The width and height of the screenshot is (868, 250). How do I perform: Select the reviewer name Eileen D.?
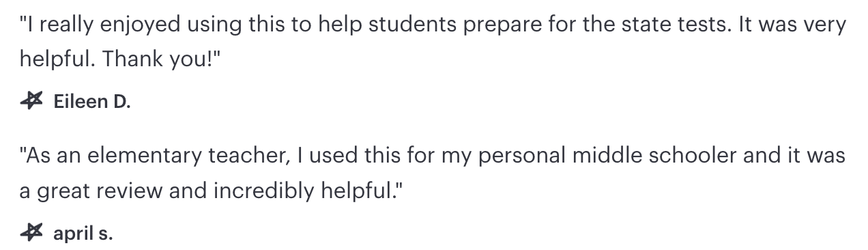point(91,102)
